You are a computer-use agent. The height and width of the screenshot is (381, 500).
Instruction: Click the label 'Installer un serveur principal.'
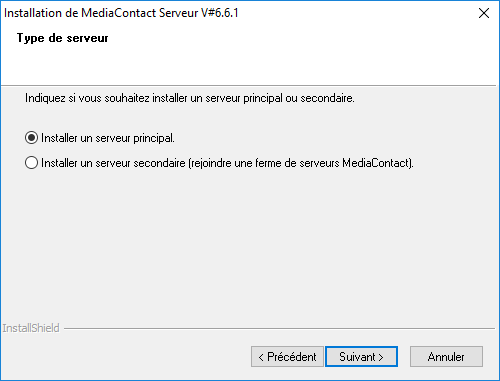pos(108,138)
